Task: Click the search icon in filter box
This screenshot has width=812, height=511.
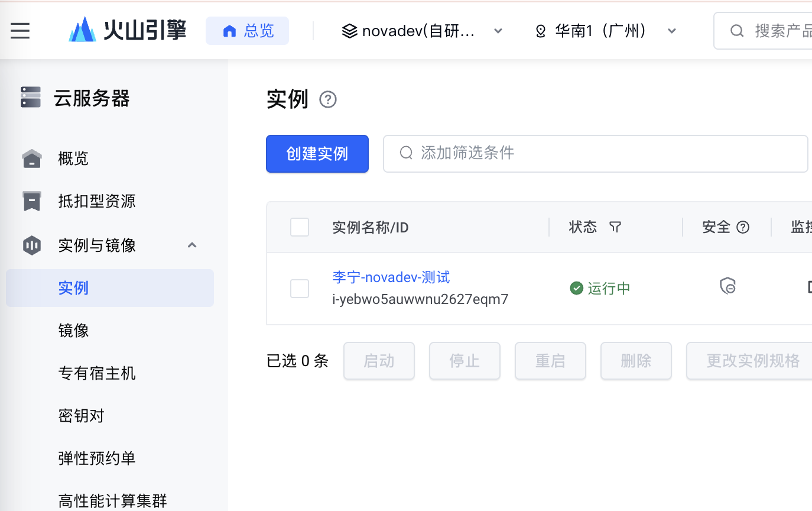Action: (x=406, y=153)
